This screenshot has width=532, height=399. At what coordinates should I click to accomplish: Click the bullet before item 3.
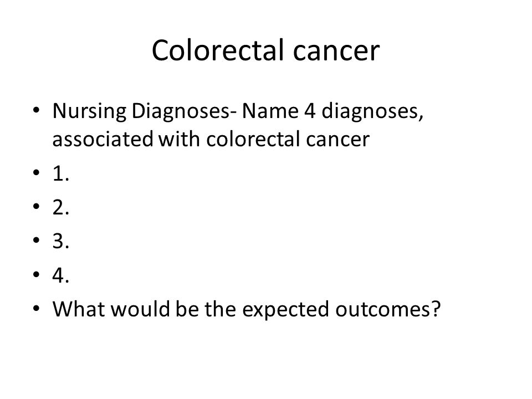(37, 240)
